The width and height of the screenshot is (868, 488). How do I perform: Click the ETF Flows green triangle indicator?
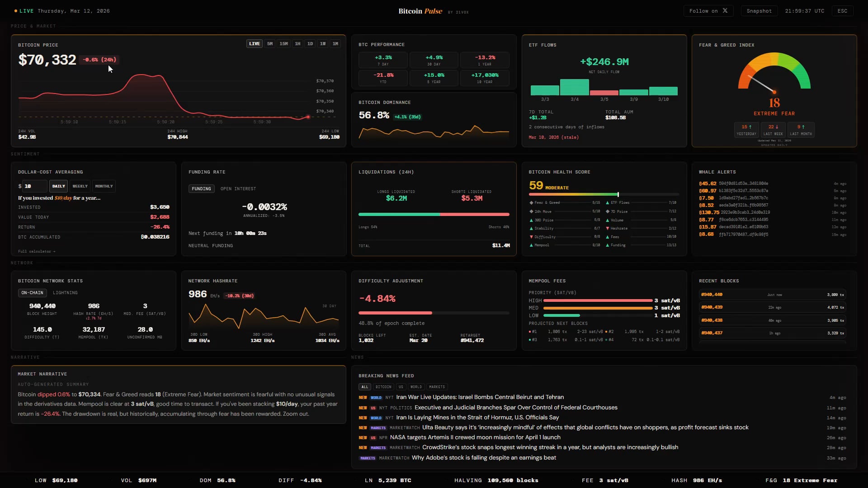click(x=607, y=202)
